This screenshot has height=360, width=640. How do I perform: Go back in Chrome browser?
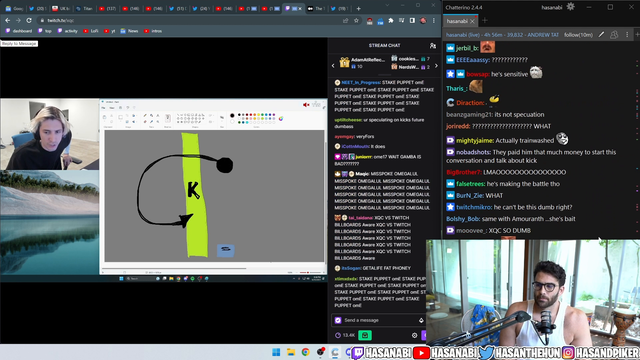(x=8, y=20)
